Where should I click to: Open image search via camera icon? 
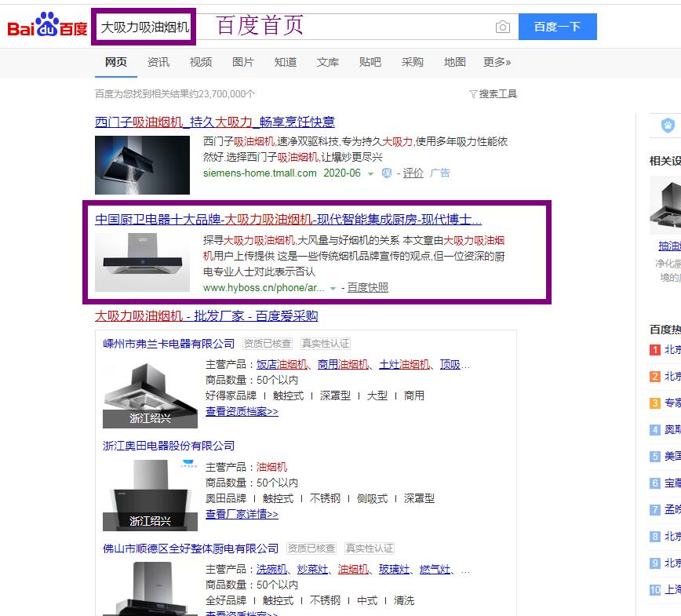[503, 27]
